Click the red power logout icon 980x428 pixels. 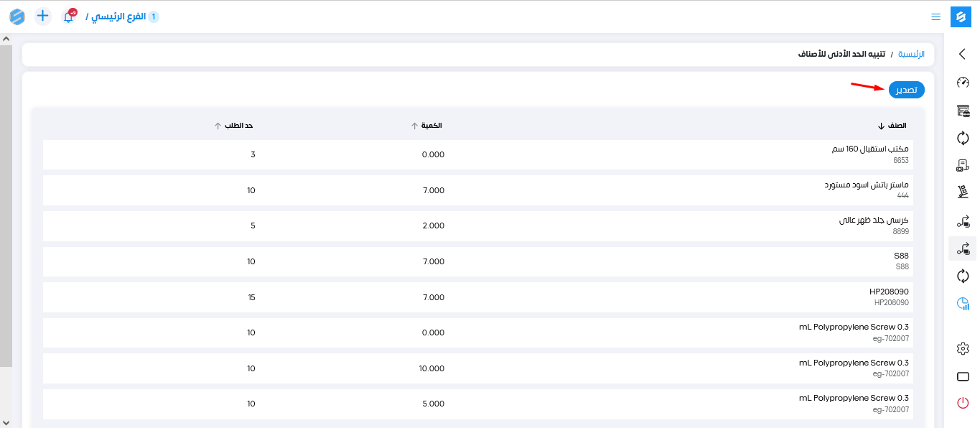click(963, 403)
